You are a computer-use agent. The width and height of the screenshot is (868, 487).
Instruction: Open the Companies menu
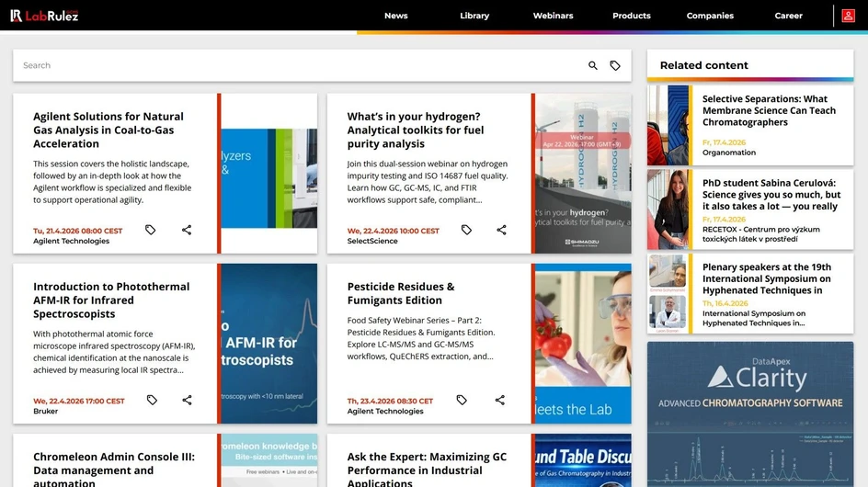(x=710, y=16)
